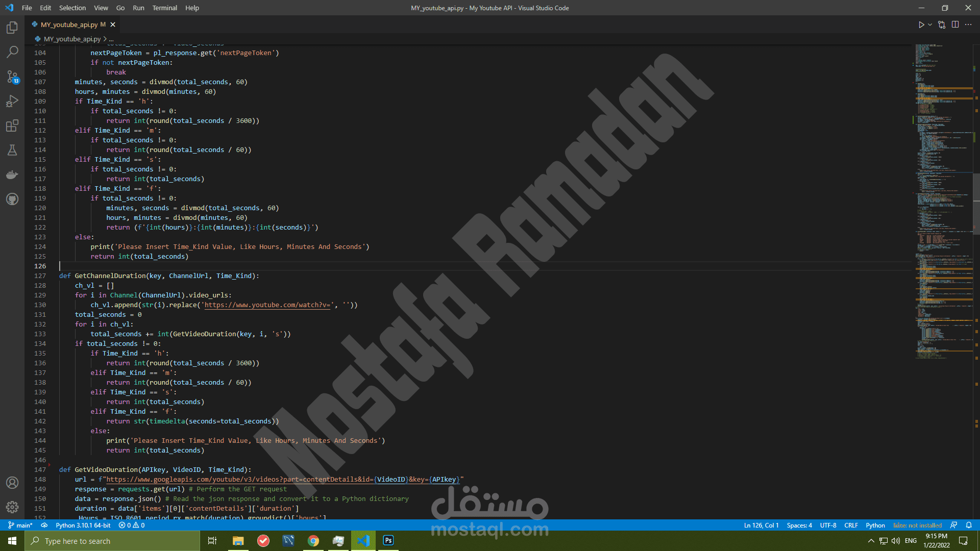
Task: Open the Accounts menu icon
Action: [x=12, y=483]
